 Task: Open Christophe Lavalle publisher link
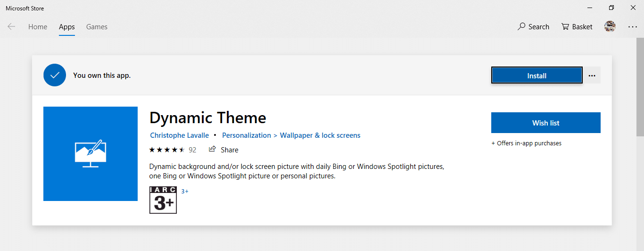click(179, 135)
